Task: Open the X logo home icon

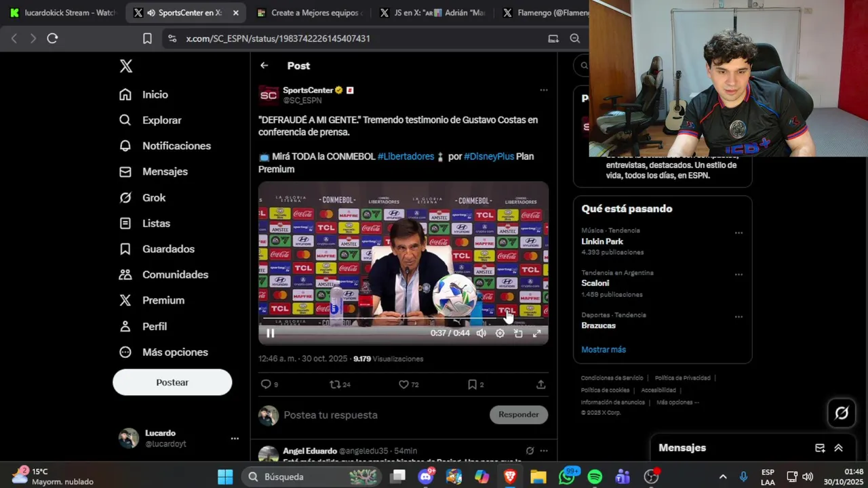Action: pyautogui.click(x=126, y=66)
